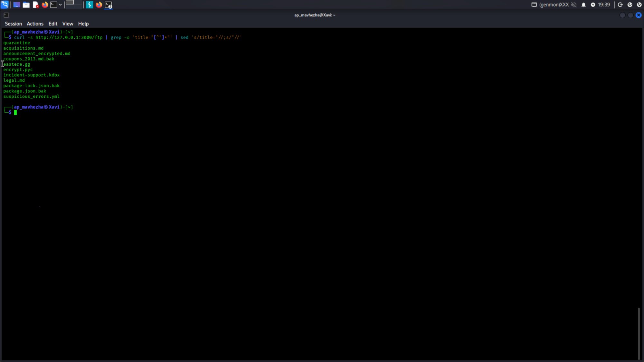Image resolution: width=644 pixels, height=362 pixels.
Task: Click 'incident-support.kdbx' in the output
Action: (31, 75)
